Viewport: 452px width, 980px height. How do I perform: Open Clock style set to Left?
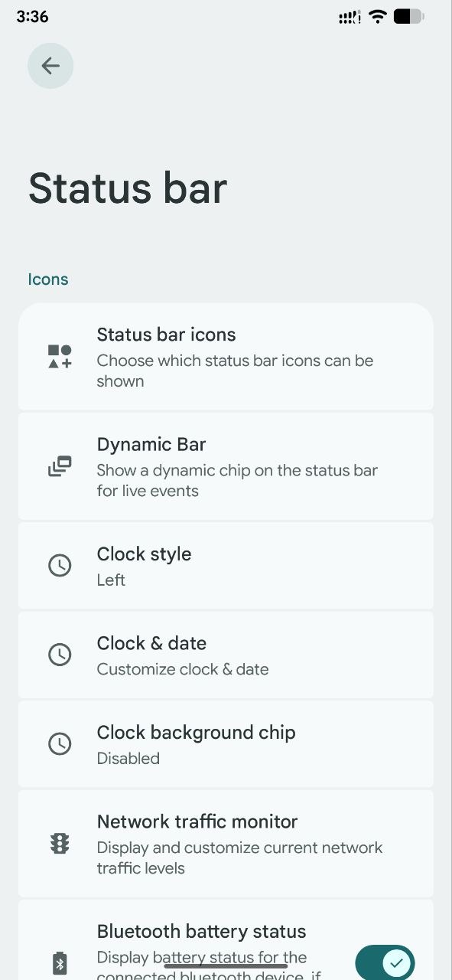pyautogui.click(x=226, y=566)
